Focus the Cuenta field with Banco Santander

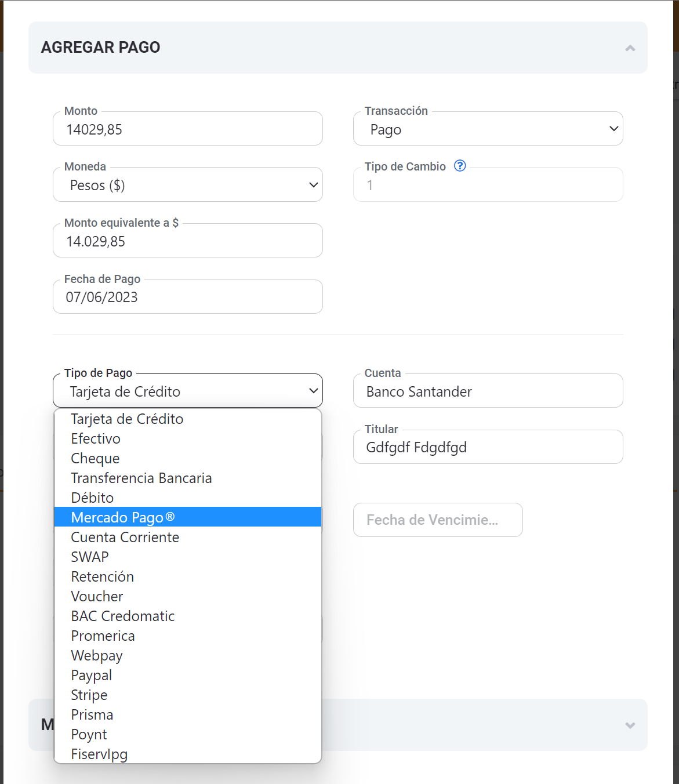[488, 391]
